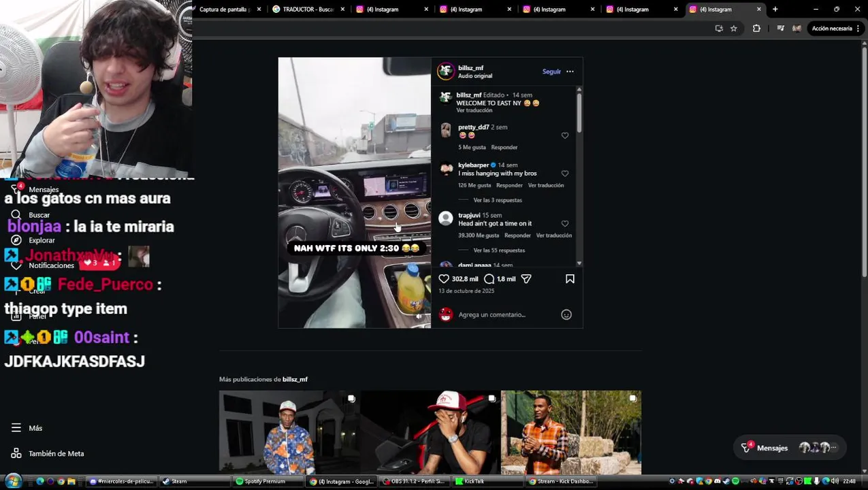The height and width of the screenshot is (490, 868).
Task: Open OBS 31.1.2 from the taskbar
Action: click(414, 481)
